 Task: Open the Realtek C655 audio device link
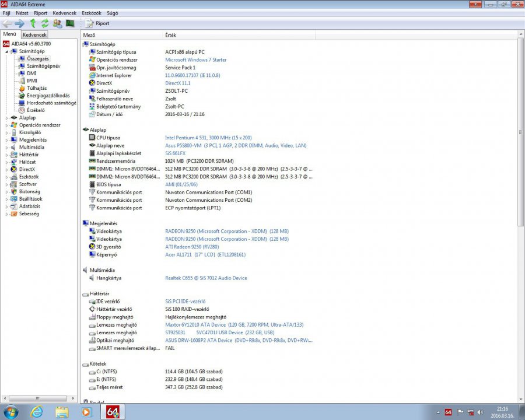(x=206, y=278)
